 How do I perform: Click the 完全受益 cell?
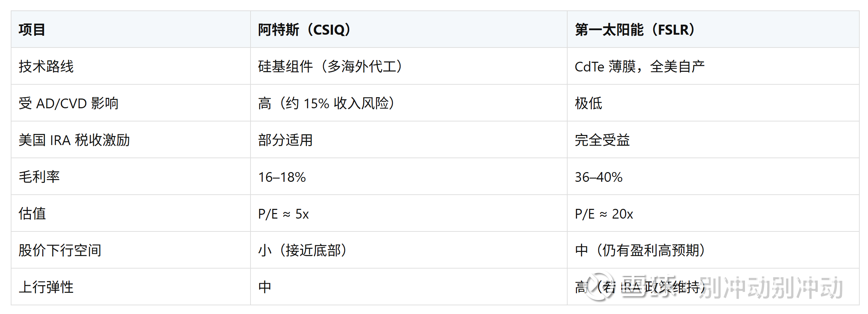602,140
